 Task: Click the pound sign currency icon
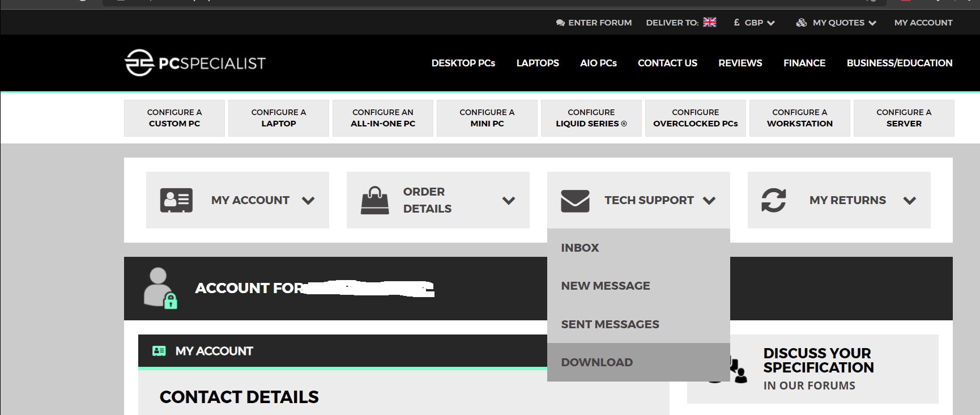coord(736,23)
